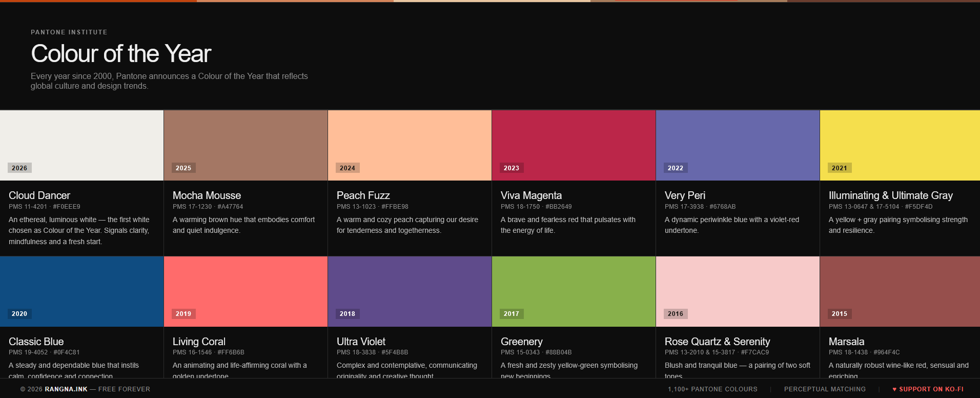Click the 2018 year badge

[348, 313]
